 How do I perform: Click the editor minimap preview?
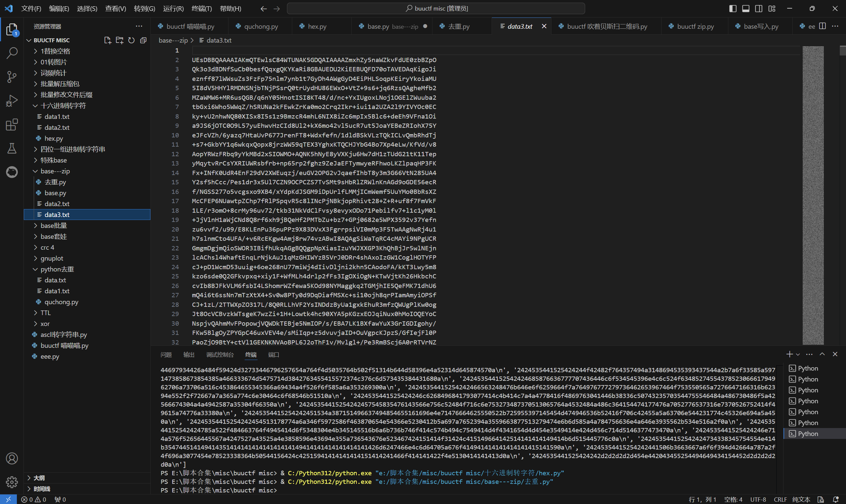[x=813, y=195]
